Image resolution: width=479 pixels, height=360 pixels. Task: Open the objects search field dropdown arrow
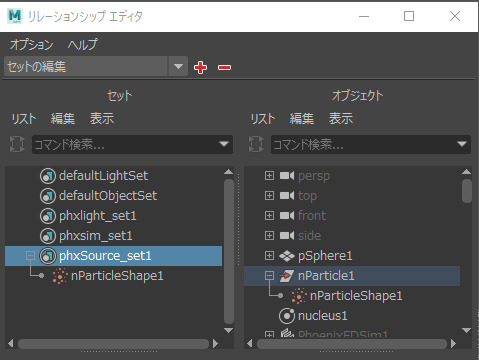(x=462, y=144)
